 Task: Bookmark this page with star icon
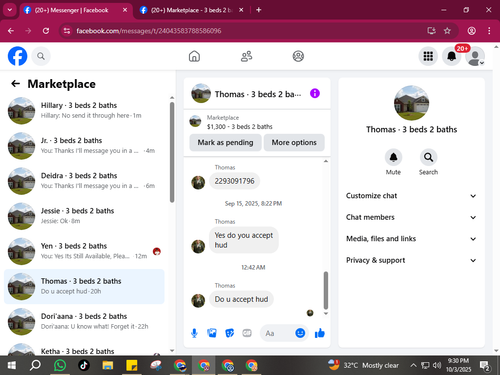point(447,31)
